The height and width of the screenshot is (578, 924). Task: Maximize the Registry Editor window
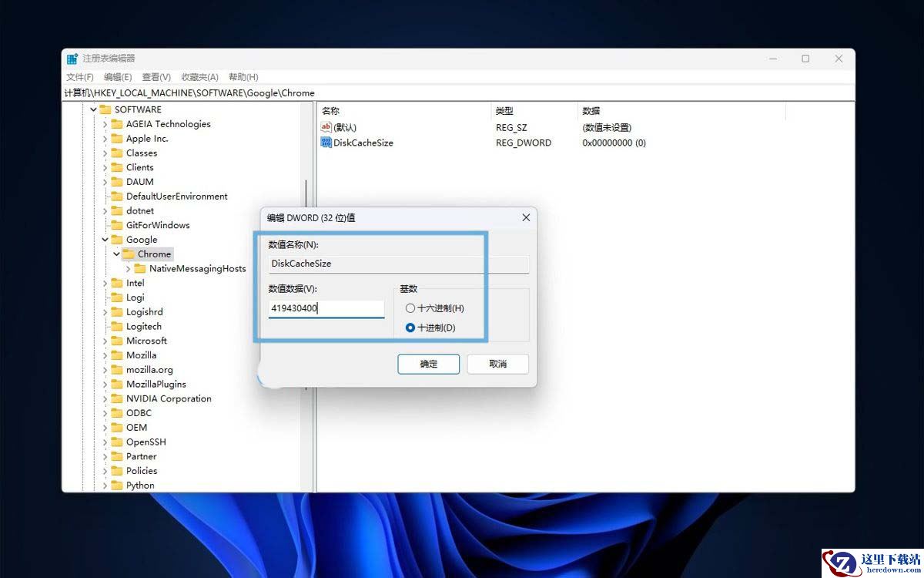[805, 59]
